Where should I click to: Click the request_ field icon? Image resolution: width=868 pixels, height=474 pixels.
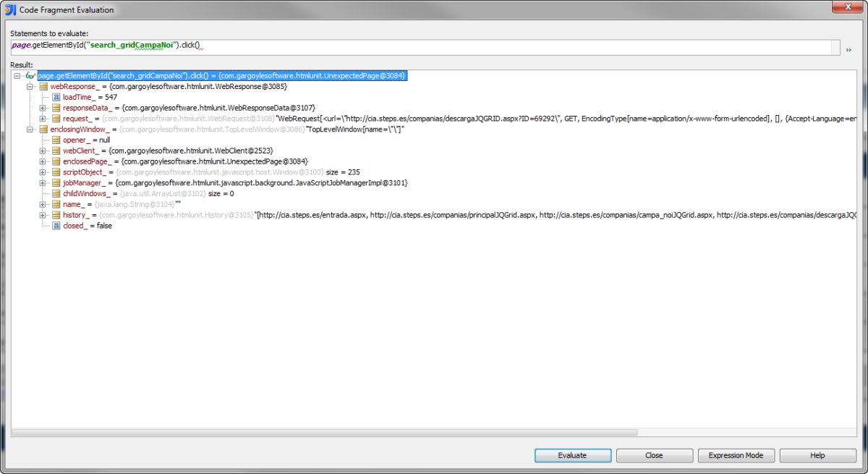click(56, 119)
